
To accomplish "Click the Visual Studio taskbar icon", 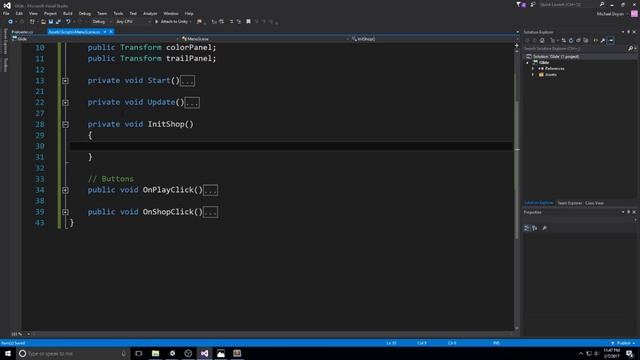I will point(204,353).
